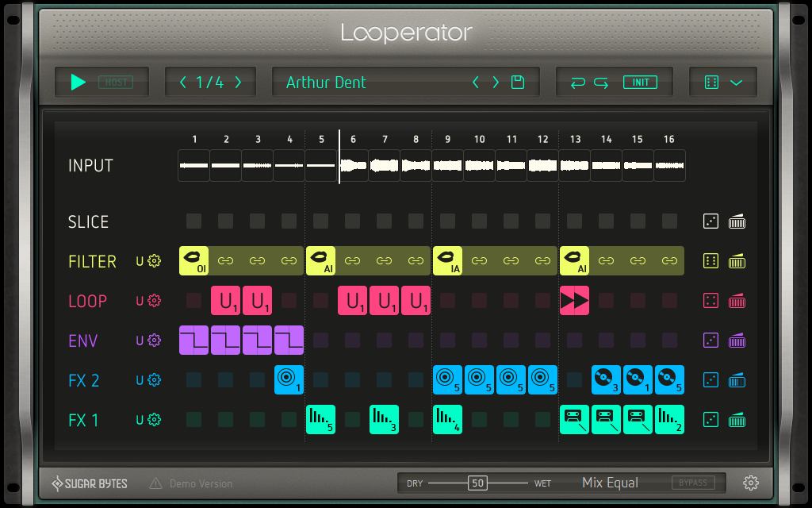The height and width of the screenshot is (508, 812).
Task: Enable the SLICE cell at step 1
Action: pyautogui.click(x=193, y=221)
